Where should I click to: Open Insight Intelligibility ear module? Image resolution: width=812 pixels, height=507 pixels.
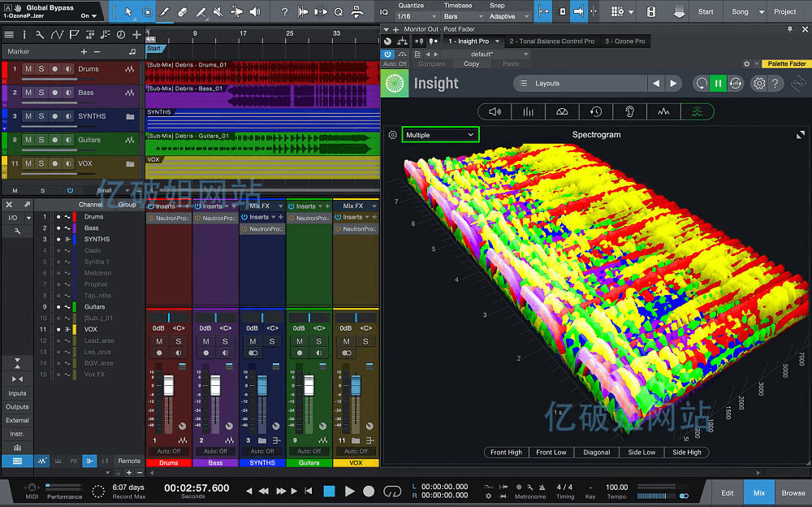[x=630, y=111]
